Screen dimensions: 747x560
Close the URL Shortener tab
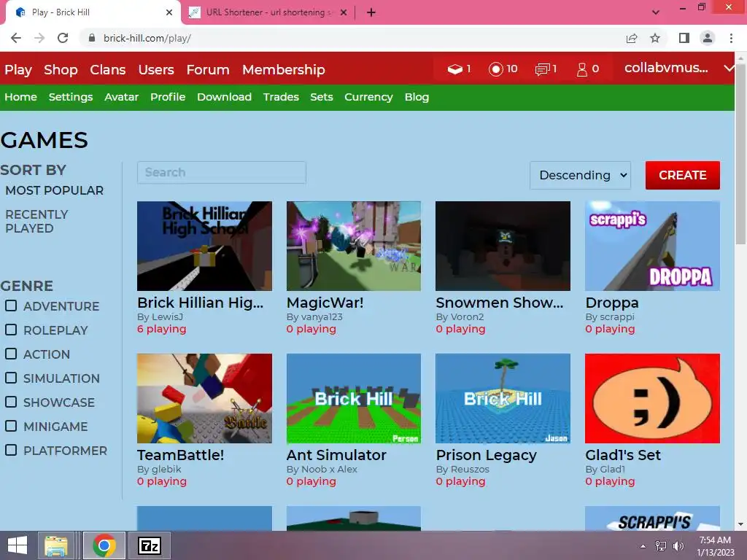tap(344, 12)
